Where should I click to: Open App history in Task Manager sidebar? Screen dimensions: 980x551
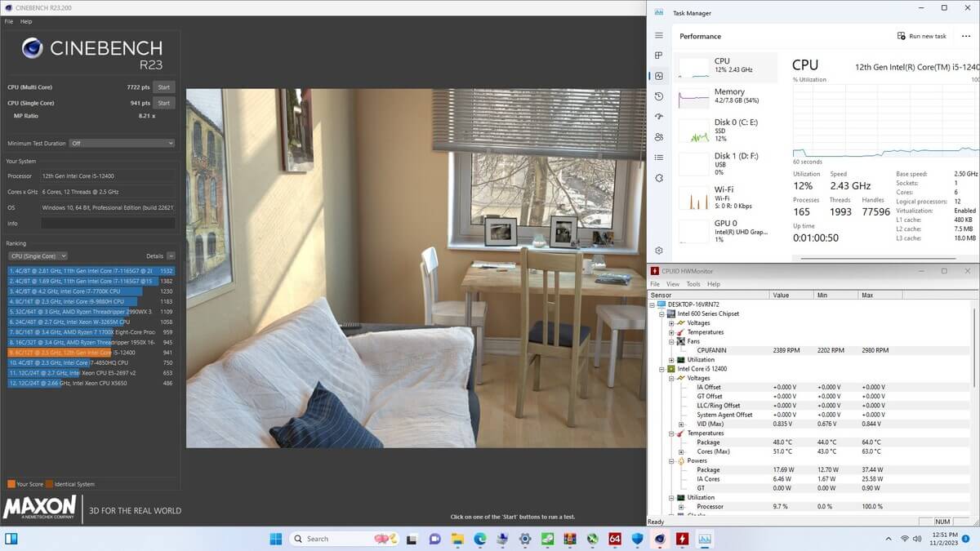(x=659, y=96)
